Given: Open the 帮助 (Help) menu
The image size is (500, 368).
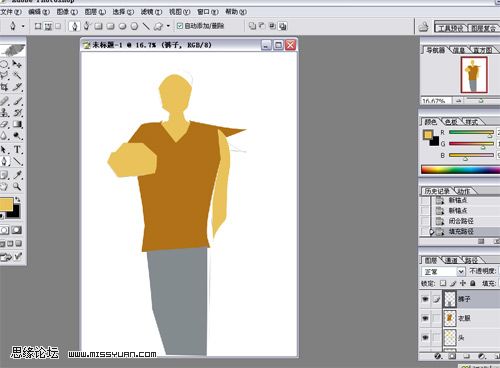Looking at the screenshot, I should coord(236,12).
